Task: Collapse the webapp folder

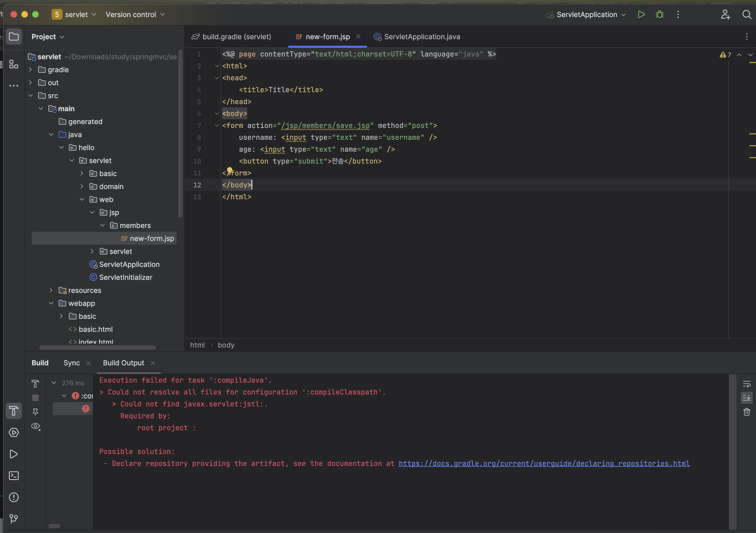Action: coord(51,303)
